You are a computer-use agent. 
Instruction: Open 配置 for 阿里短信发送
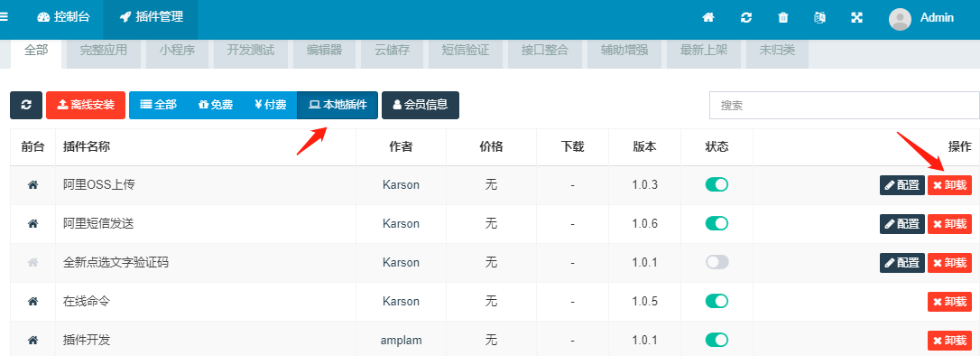[901, 224]
